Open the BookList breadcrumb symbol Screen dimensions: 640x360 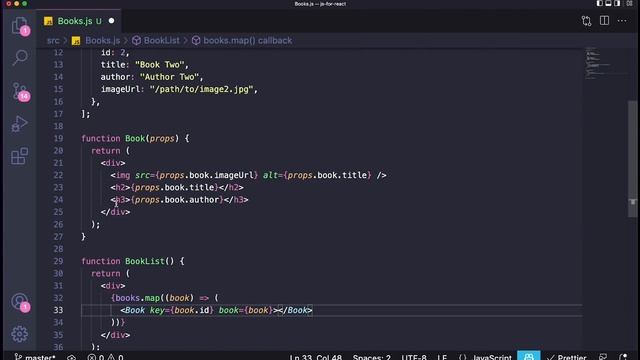point(156,40)
